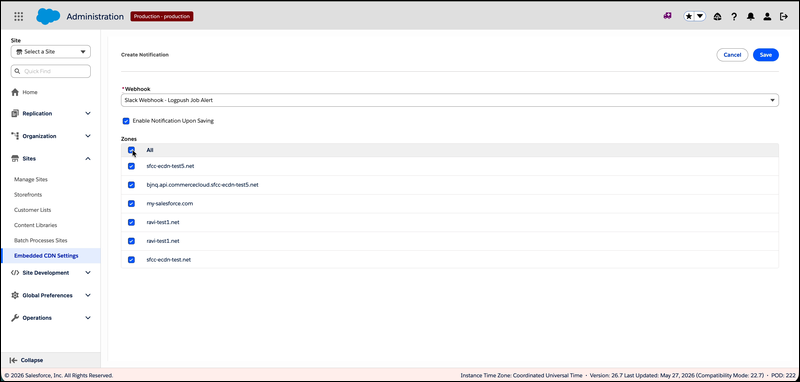Image resolution: width=800 pixels, height=382 pixels.
Task: Expand the Global Preferences chevron
Action: click(x=88, y=295)
